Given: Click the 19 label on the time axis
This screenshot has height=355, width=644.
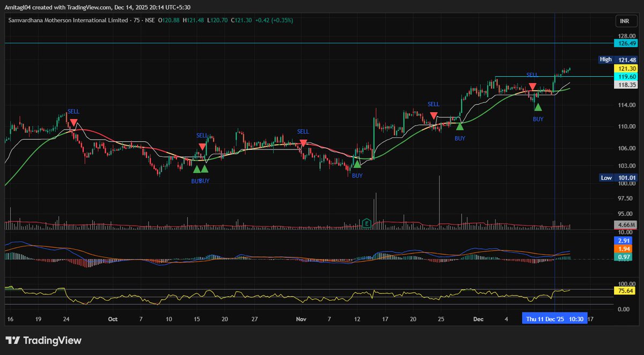Looking at the screenshot, I should click(39, 318).
